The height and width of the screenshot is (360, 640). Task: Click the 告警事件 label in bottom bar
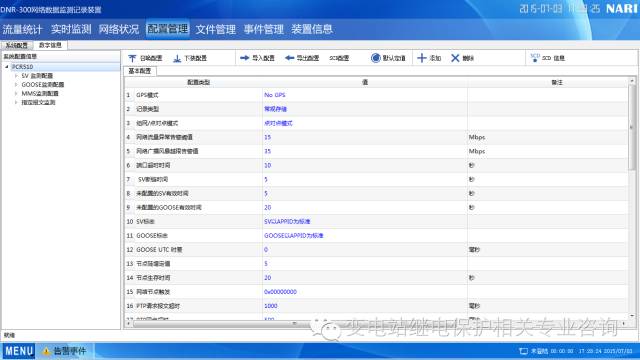70,351
